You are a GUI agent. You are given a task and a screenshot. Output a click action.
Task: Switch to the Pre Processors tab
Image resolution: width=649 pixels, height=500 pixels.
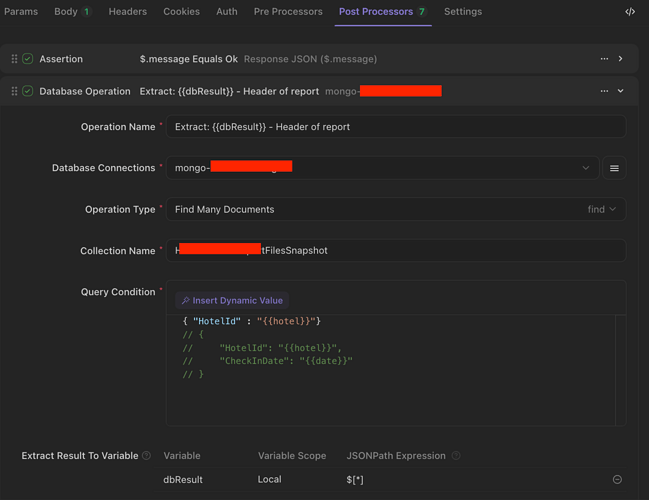(288, 12)
